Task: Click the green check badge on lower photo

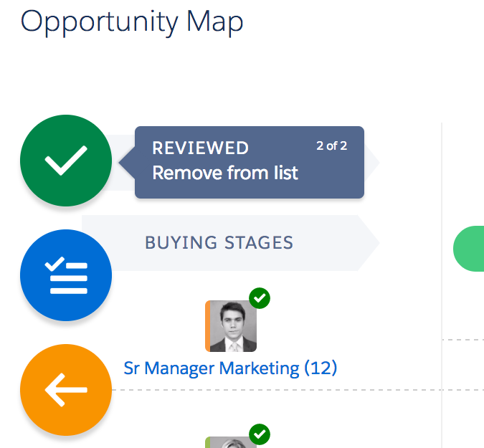Action: click(x=260, y=434)
